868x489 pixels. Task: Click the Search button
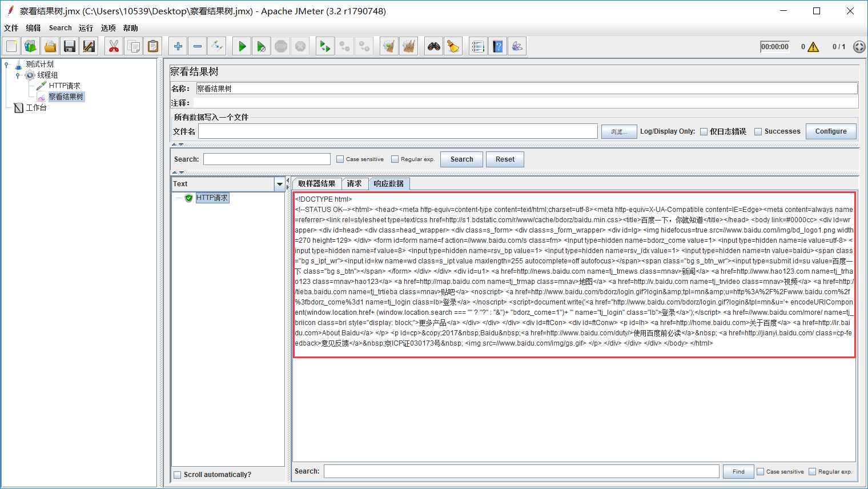coord(461,159)
